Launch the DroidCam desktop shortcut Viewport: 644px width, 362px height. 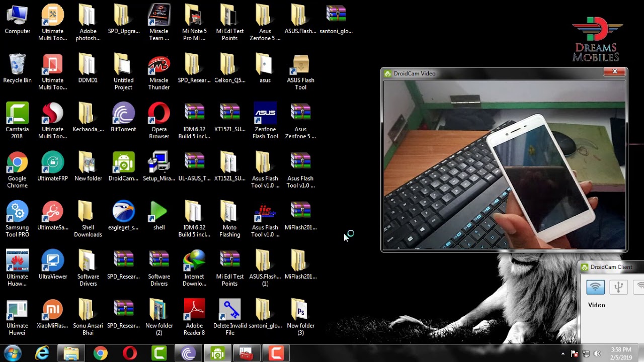[123, 166]
